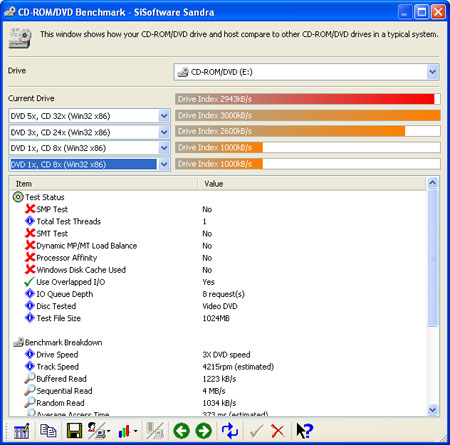
Task: Click the magnifier icon beside Sequential Read
Action: (x=30, y=390)
